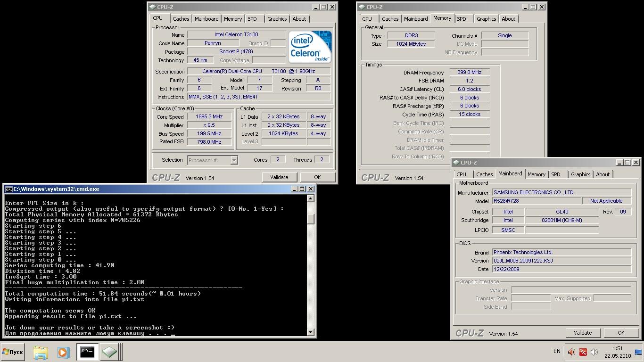
Task: Select cmd.exe taskbar button
Action: (88, 352)
